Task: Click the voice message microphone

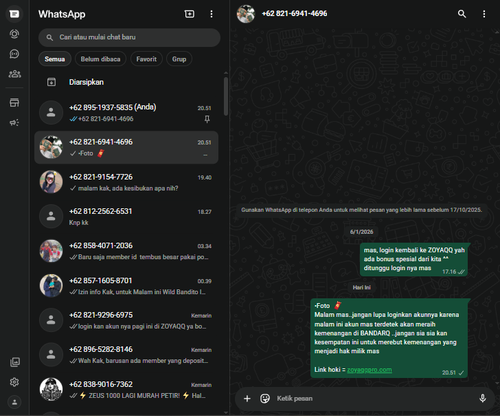Action: [x=482, y=398]
